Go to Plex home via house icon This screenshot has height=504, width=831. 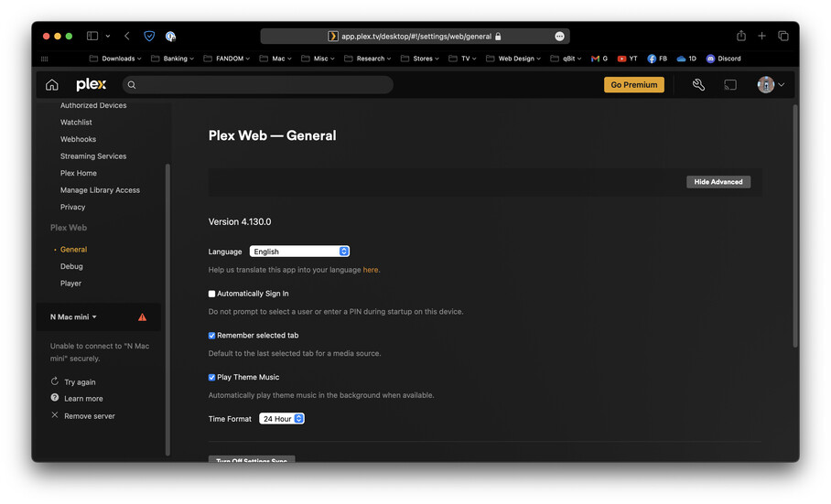[52, 85]
